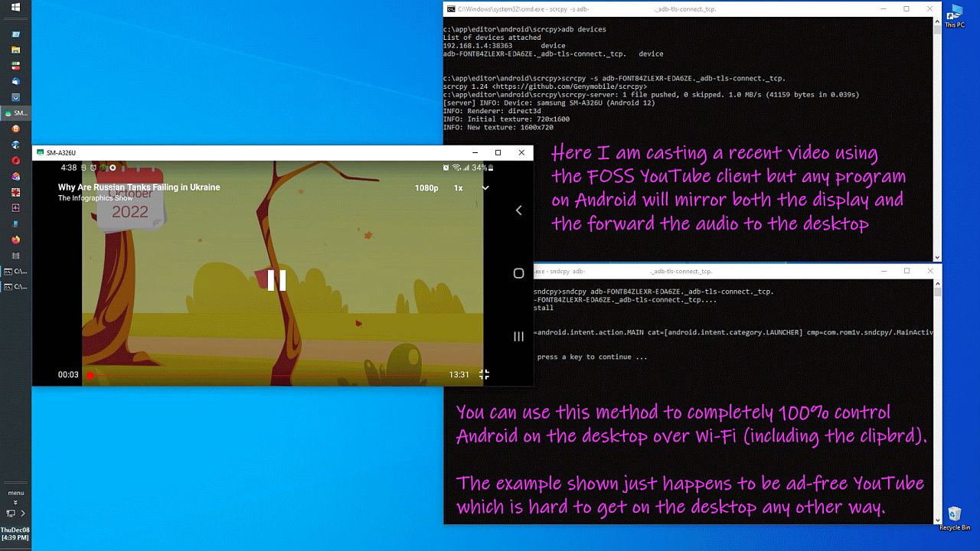Click the scrcpy GitHub URL line

545,86
